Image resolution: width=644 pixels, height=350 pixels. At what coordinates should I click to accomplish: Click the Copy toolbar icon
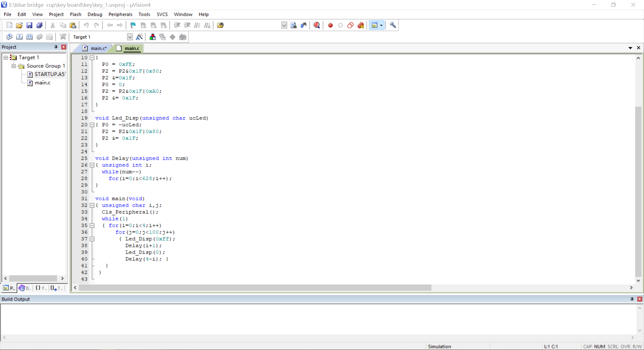(x=63, y=25)
